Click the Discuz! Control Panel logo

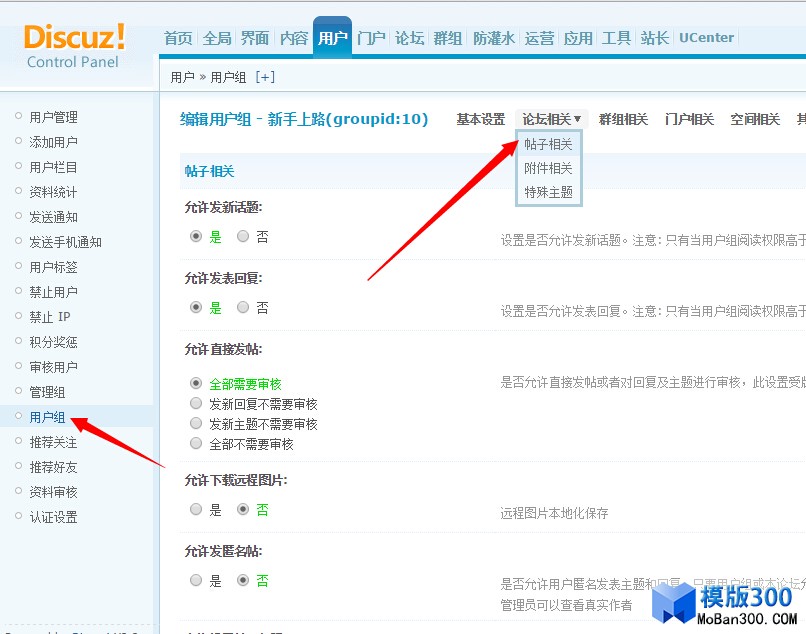(74, 46)
